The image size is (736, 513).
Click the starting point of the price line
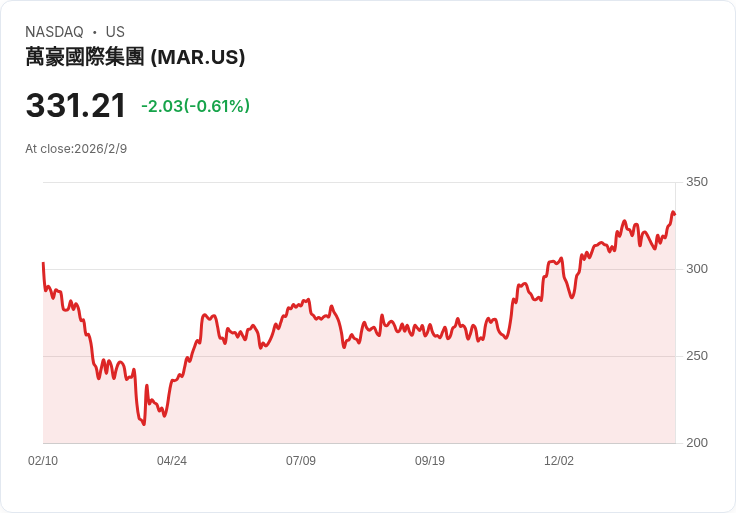[x=43, y=263]
